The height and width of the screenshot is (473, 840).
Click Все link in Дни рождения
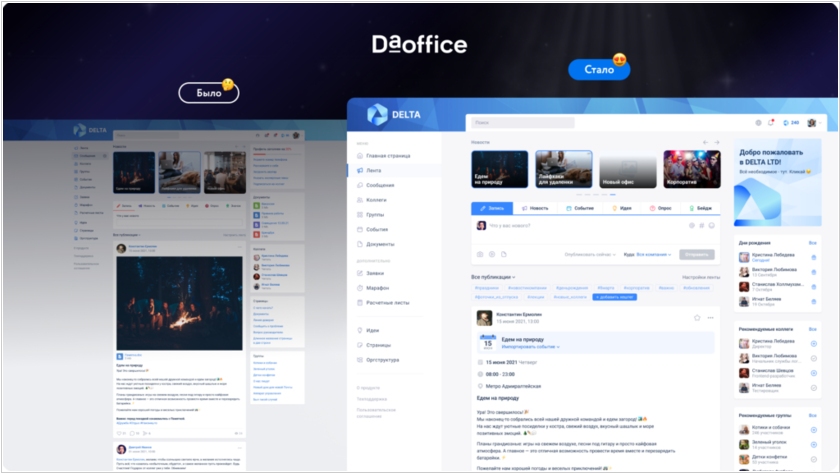812,243
